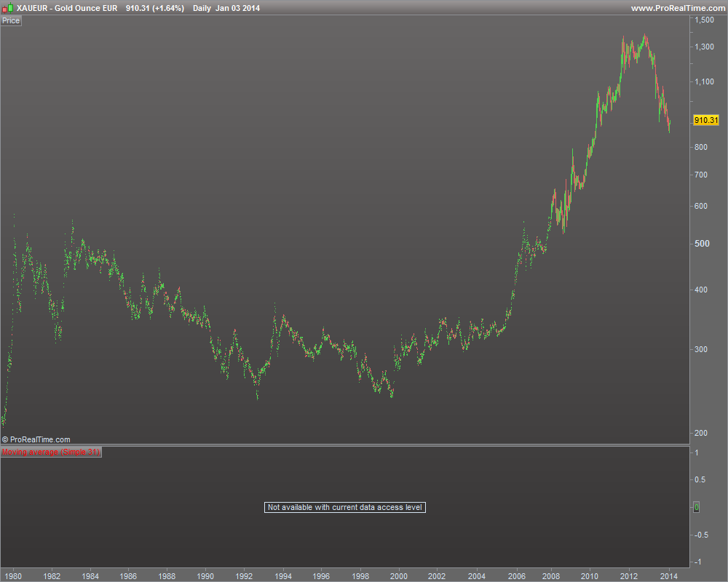Image resolution: width=728 pixels, height=582 pixels.
Task: Click the 1998 time axis label
Action: click(360, 576)
